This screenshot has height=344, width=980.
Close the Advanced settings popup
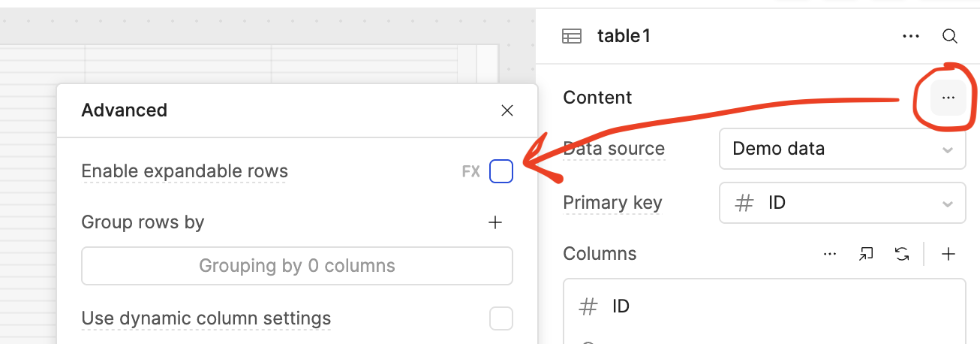[x=507, y=111]
